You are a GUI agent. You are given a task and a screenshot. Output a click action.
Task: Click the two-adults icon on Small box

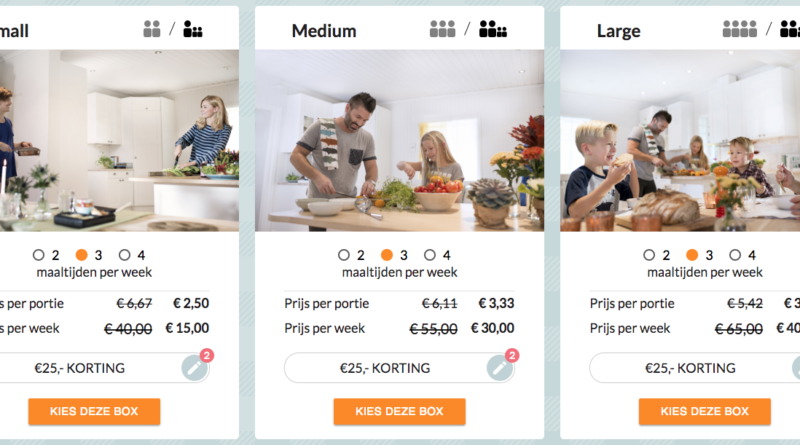[152, 30]
